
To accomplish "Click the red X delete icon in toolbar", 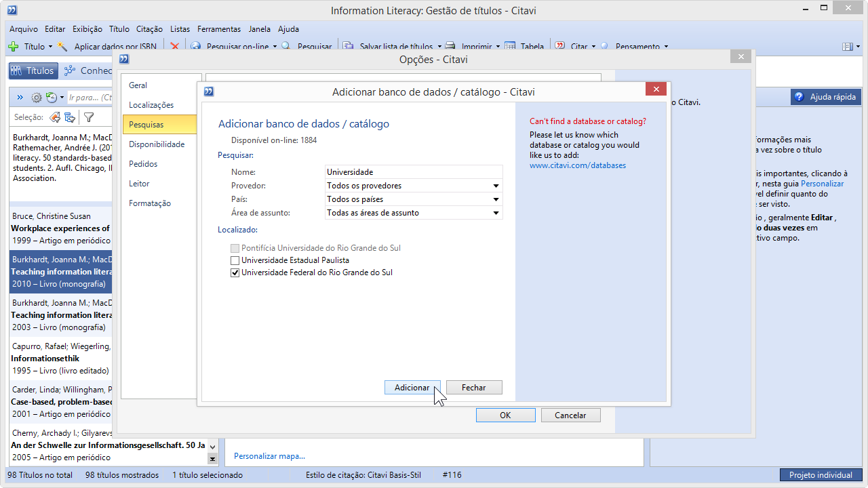I will coord(174,47).
